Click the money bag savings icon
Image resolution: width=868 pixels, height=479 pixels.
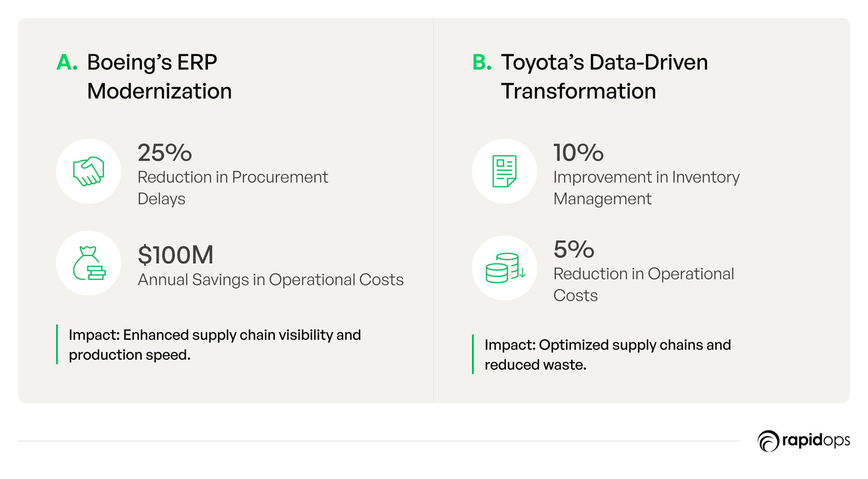(x=89, y=263)
